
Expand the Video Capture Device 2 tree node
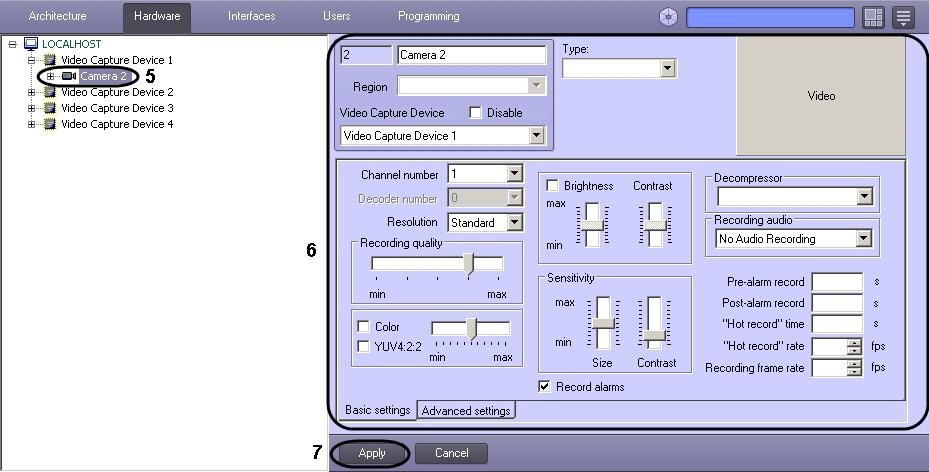point(32,92)
